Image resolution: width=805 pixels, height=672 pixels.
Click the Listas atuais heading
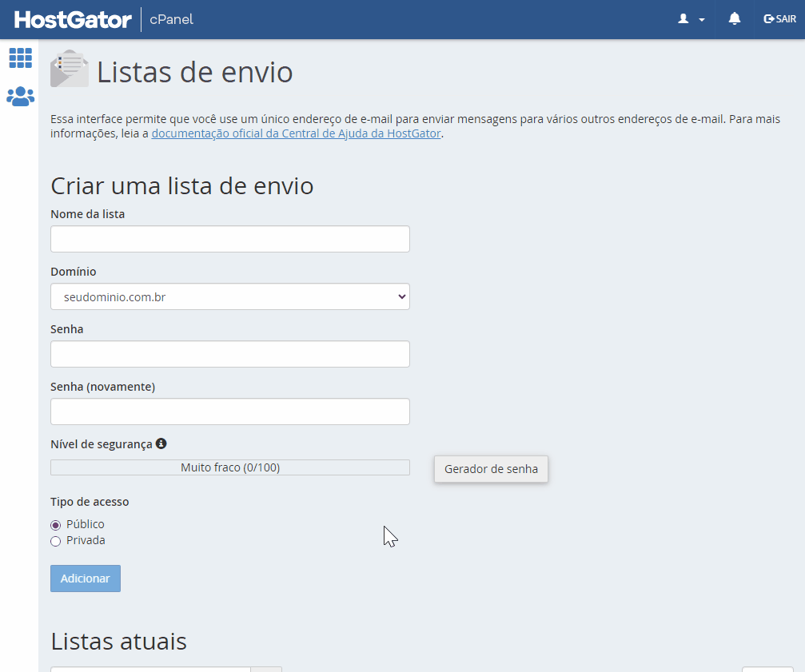(118, 641)
